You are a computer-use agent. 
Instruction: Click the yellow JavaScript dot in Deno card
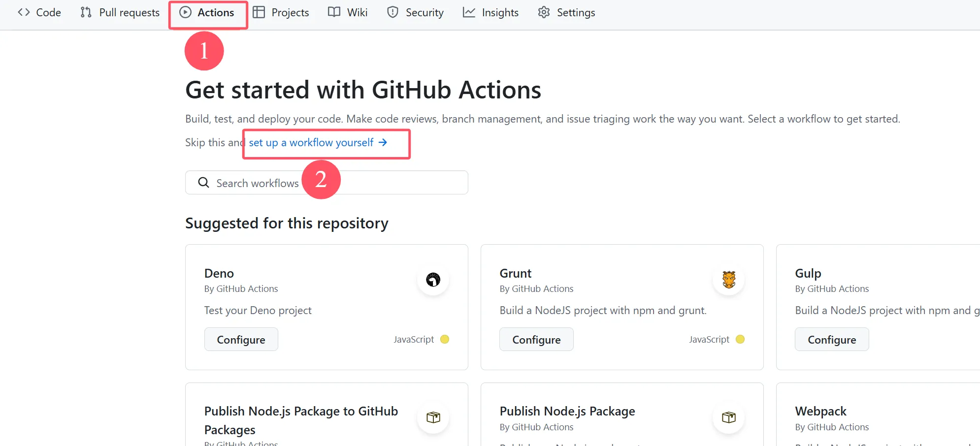coord(445,339)
